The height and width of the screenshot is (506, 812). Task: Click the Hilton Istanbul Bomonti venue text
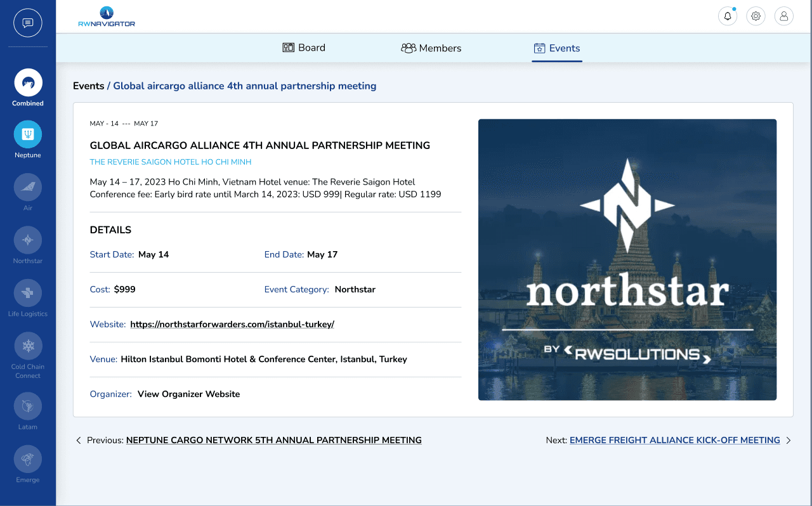pos(264,360)
